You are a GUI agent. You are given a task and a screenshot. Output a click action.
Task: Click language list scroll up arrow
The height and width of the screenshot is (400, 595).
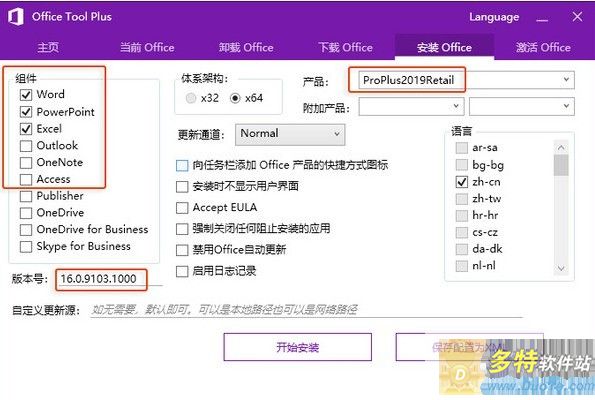[x=561, y=148]
